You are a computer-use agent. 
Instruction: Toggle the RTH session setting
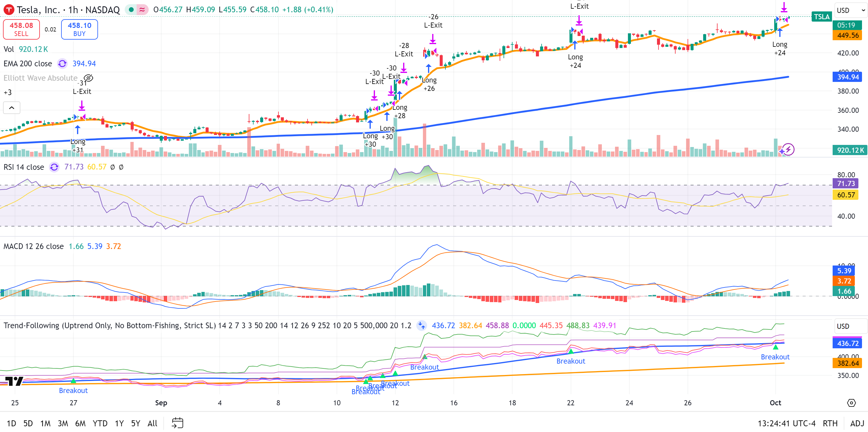point(830,424)
